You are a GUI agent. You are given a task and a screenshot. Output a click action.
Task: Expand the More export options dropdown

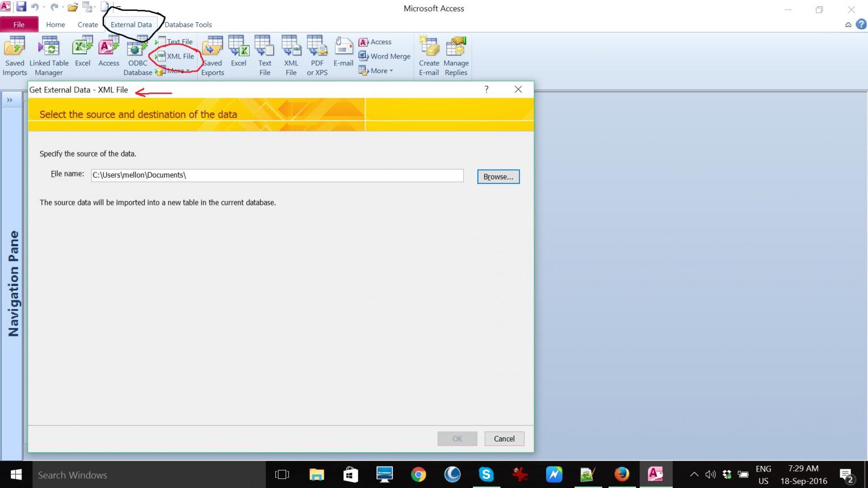376,71
